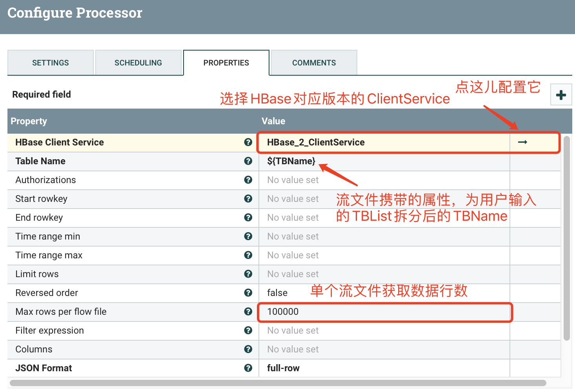Switch to the SCHEDULING tab

pos(138,63)
